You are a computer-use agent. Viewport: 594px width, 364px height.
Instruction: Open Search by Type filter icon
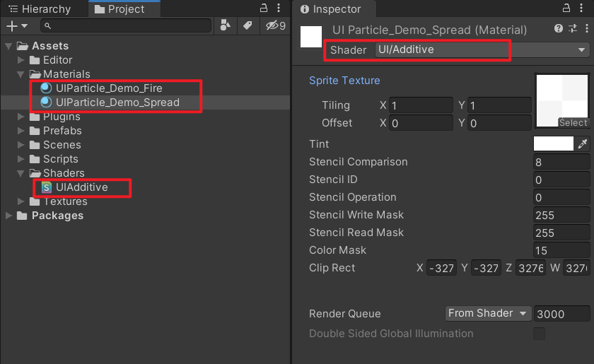[226, 25]
